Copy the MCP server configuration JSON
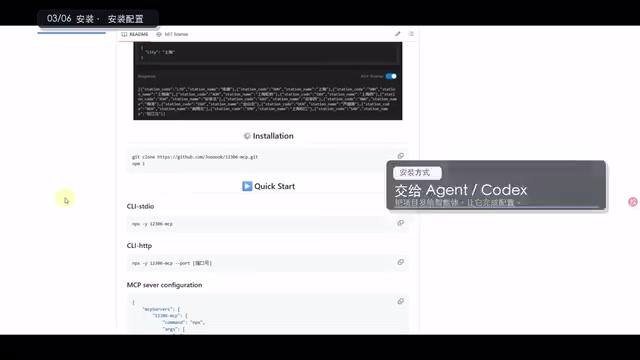The image size is (640, 360). (400, 301)
